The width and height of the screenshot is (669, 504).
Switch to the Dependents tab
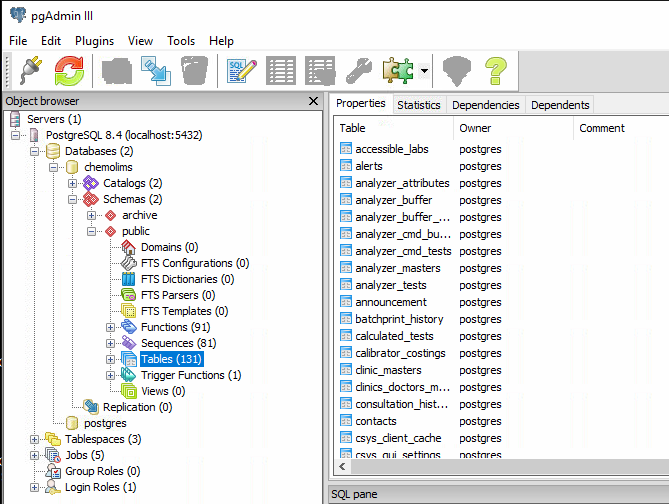pyautogui.click(x=560, y=105)
